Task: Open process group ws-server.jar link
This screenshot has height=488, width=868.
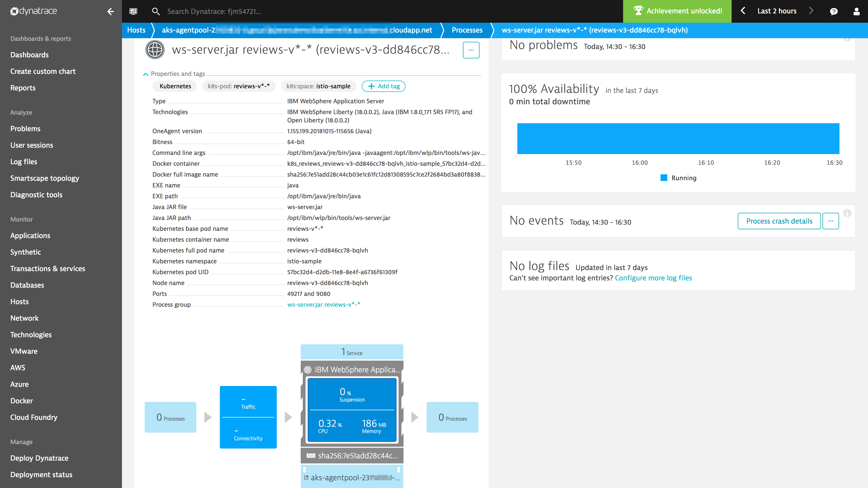Action: (323, 304)
